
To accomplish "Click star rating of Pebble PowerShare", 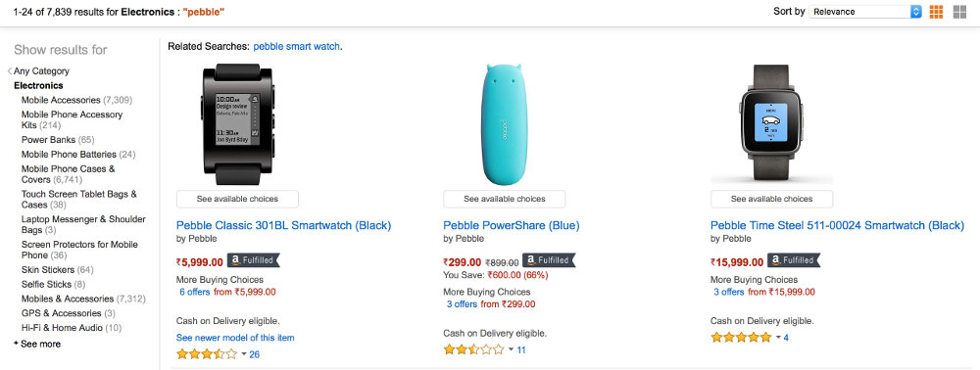I will pyautogui.click(x=473, y=350).
